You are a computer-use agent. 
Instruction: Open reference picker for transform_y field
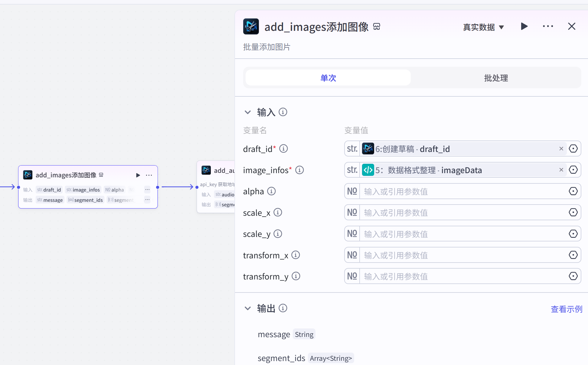pyautogui.click(x=573, y=276)
